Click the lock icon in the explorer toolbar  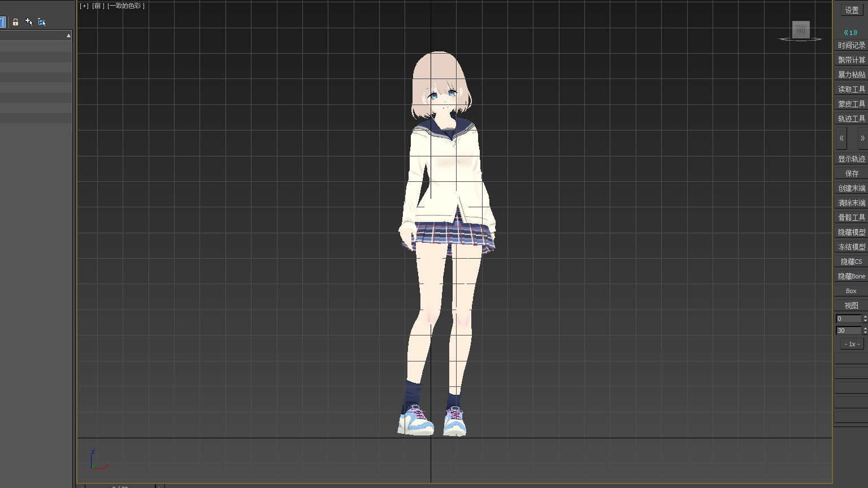coord(15,22)
